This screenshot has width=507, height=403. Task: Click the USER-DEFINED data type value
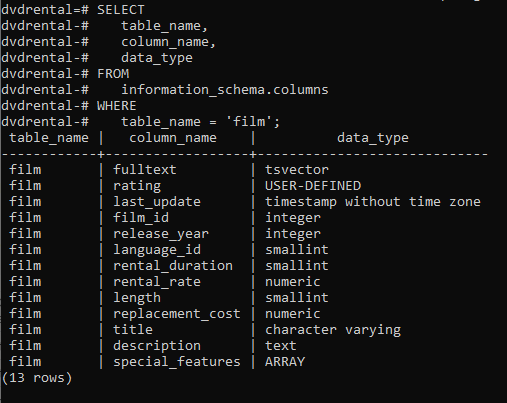click(313, 186)
